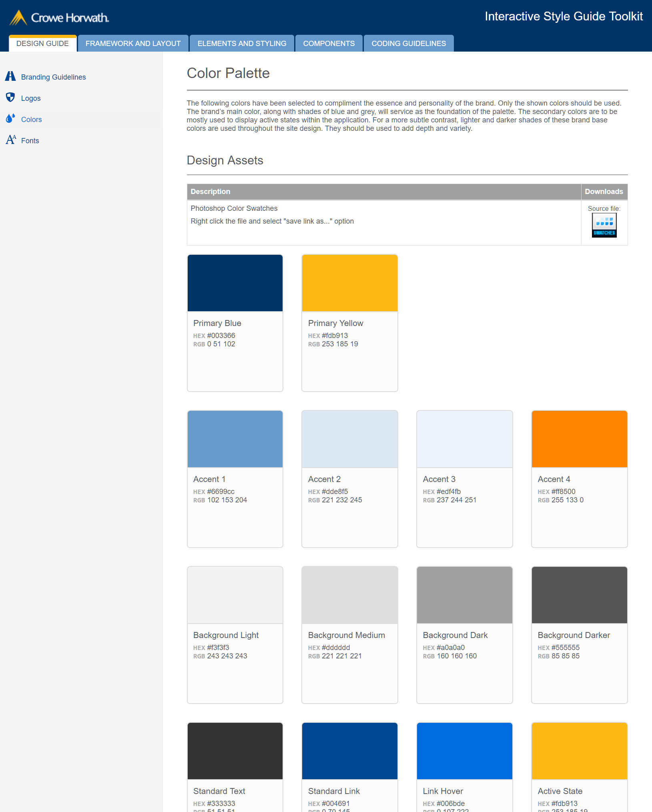The height and width of the screenshot is (812, 652).
Task: Download the Photoshop swatches source file icon
Action: point(604,225)
